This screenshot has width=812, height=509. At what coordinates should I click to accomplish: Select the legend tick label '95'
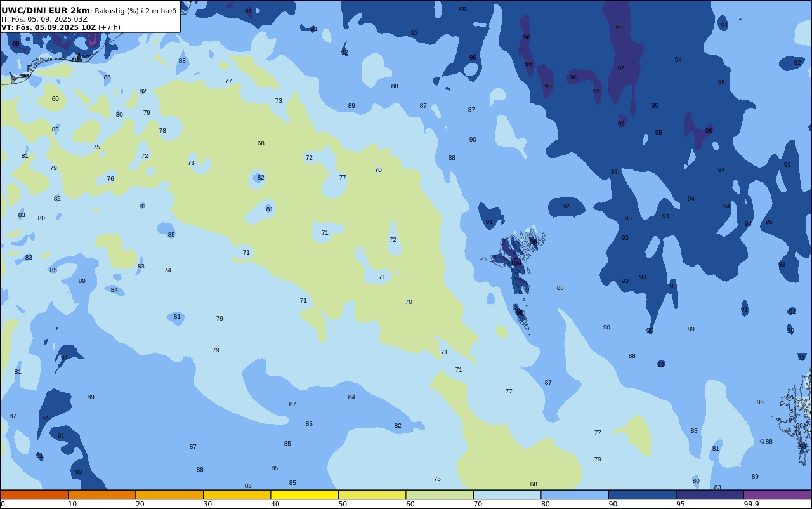[x=681, y=504]
